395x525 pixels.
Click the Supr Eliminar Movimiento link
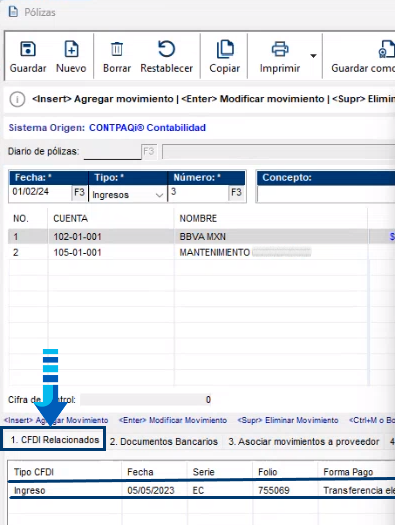click(x=288, y=420)
